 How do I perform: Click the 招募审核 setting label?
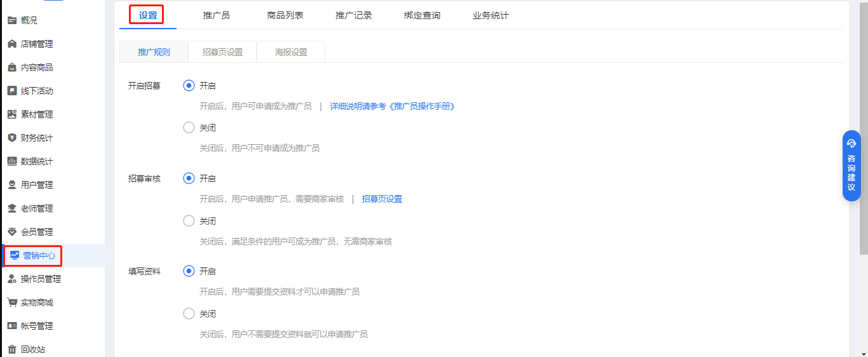point(144,178)
